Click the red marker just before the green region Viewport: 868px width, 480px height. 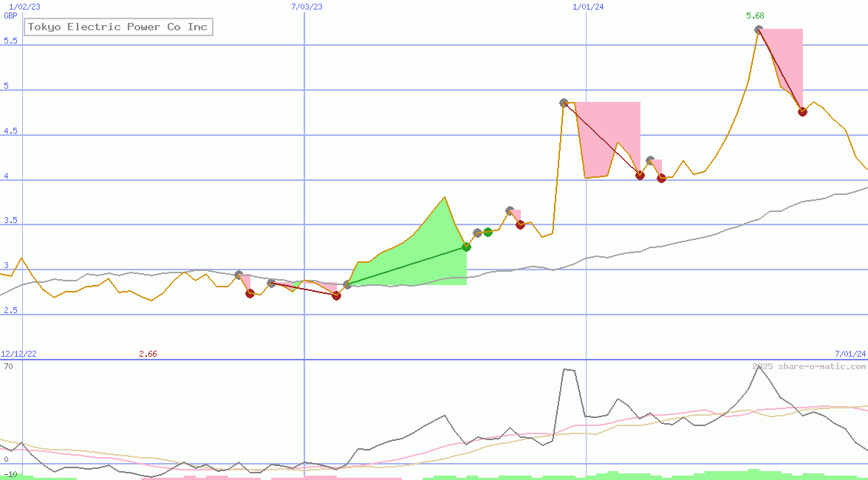336,295
